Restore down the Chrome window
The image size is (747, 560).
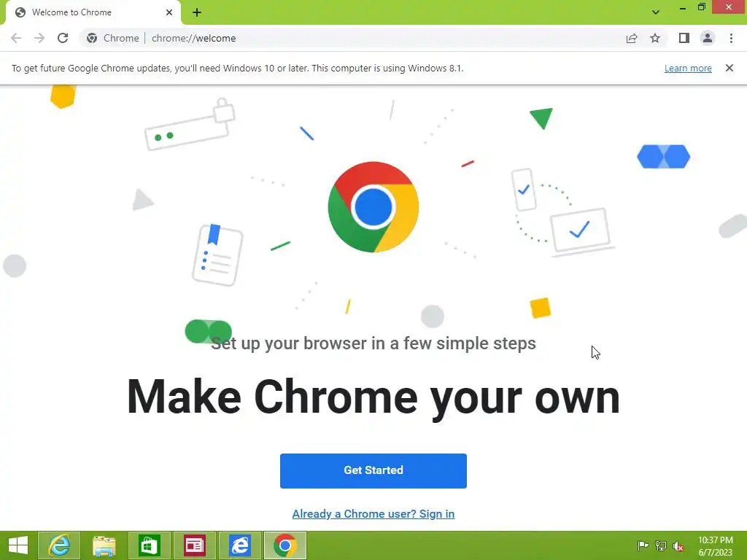(702, 7)
